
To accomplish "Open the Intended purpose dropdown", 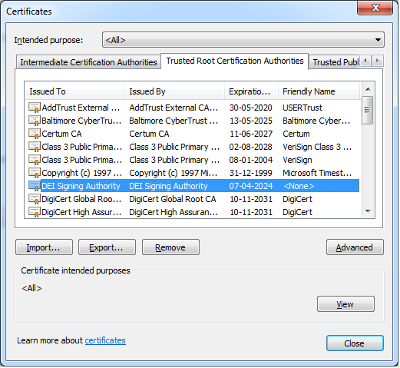I will pyautogui.click(x=243, y=40).
